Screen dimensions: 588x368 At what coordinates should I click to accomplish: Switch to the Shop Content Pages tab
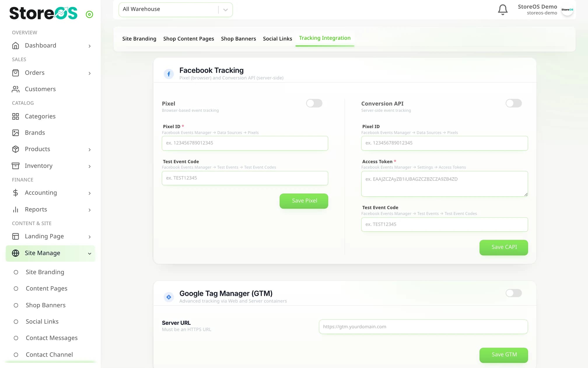[189, 39]
